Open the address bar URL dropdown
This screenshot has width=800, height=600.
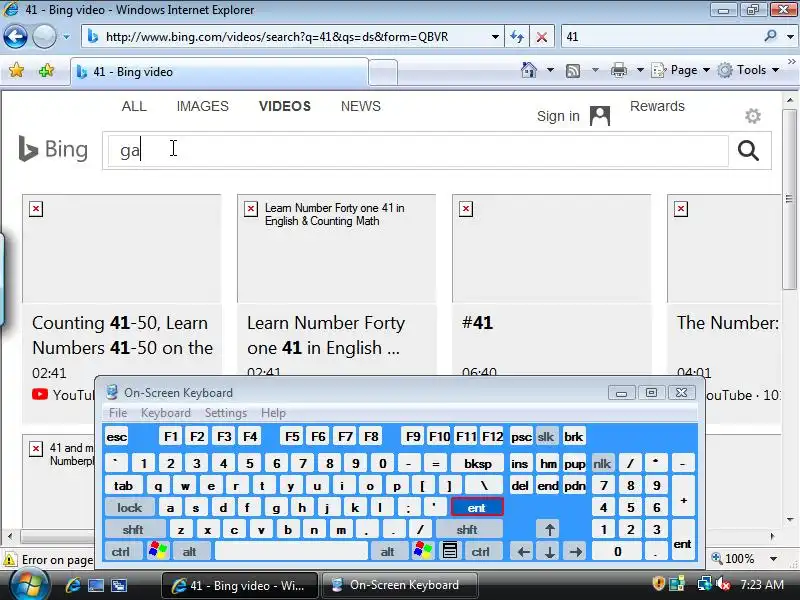pos(495,37)
